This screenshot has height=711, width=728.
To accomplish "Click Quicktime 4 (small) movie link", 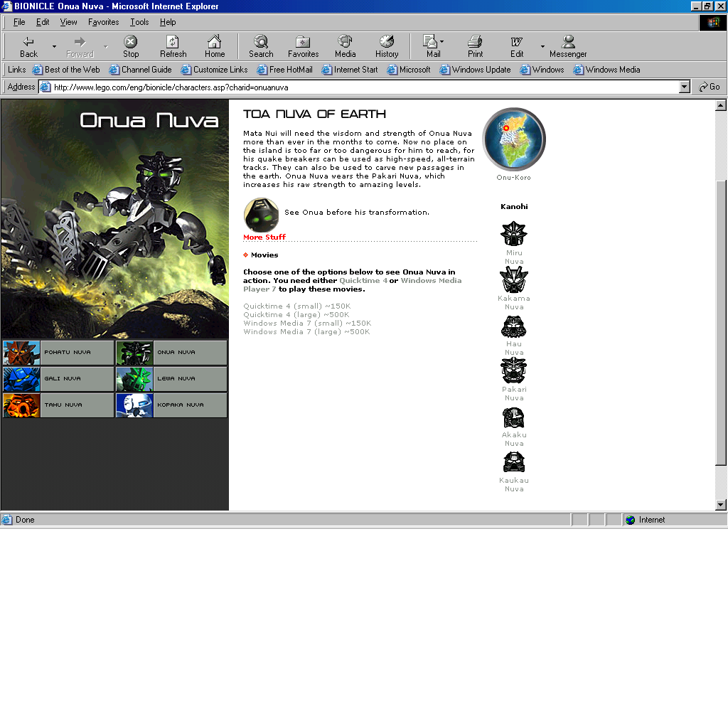I will (x=297, y=306).
